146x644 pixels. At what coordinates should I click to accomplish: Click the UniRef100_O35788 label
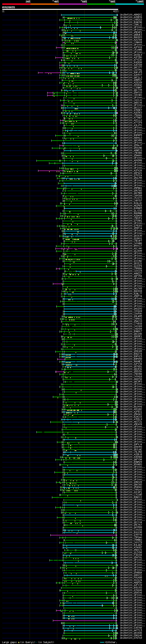[131, 628]
